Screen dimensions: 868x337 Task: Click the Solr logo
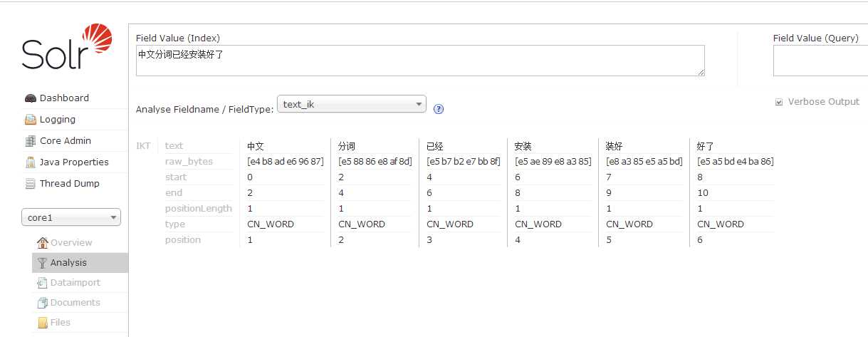(67, 47)
